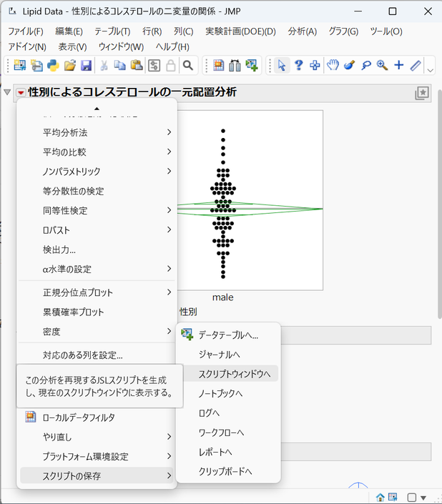Collapse the gray disclosure triangle of 一元配置分析 outline
442x504 pixels.
(x=7, y=92)
